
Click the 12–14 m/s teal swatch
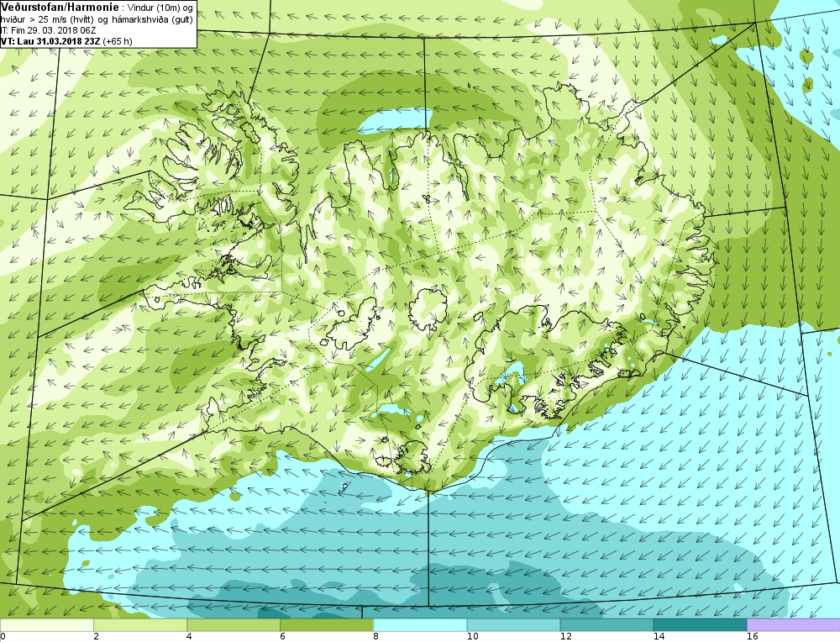coord(606,625)
